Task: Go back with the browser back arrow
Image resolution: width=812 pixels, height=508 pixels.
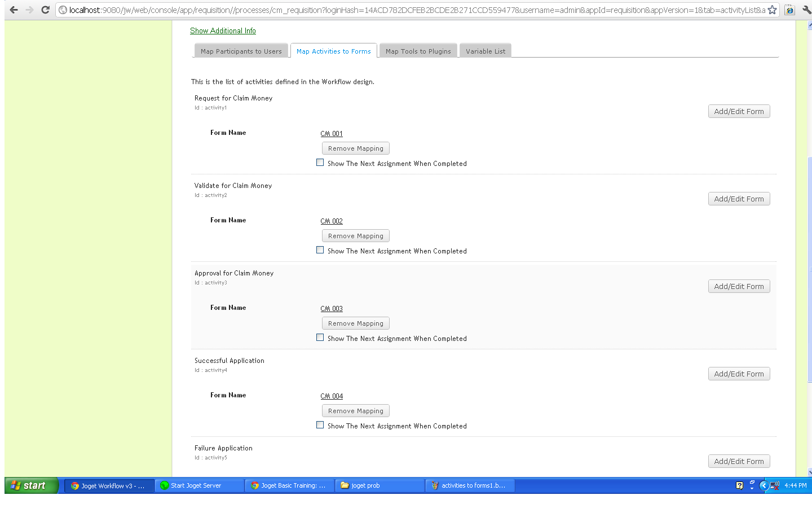Action: coord(14,10)
